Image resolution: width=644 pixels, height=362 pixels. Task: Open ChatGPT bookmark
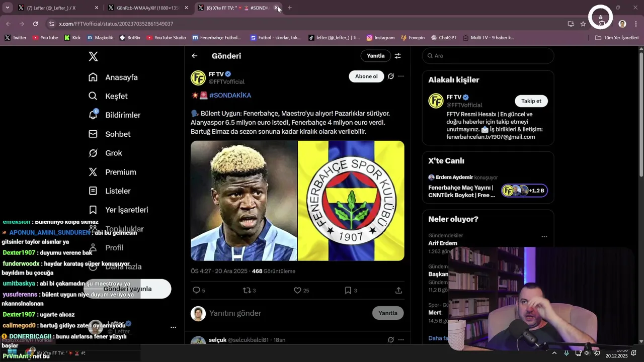click(x=443, y=38)
